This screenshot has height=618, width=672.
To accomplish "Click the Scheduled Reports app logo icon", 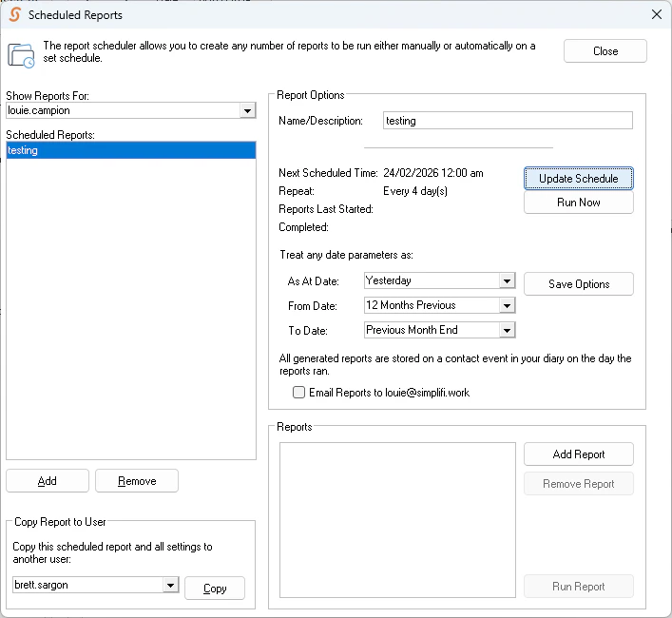I will click(14, 14).
